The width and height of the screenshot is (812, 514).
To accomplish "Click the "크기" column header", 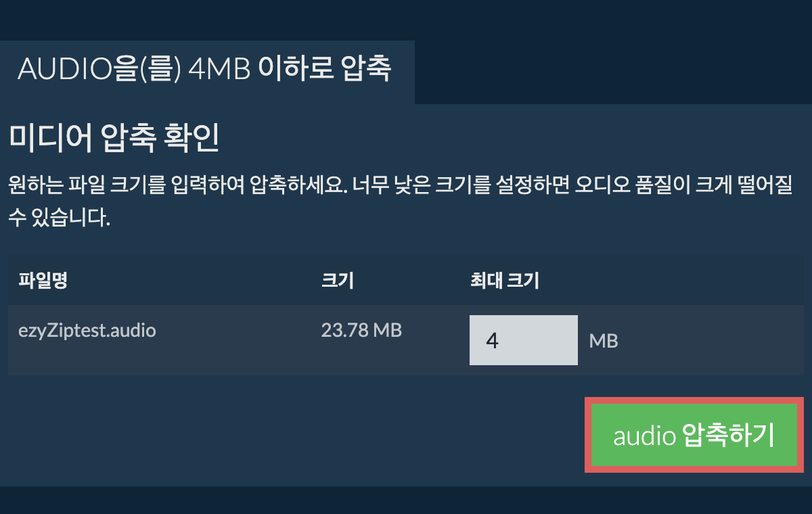I will pyautogui.click(x=338, y=281).
